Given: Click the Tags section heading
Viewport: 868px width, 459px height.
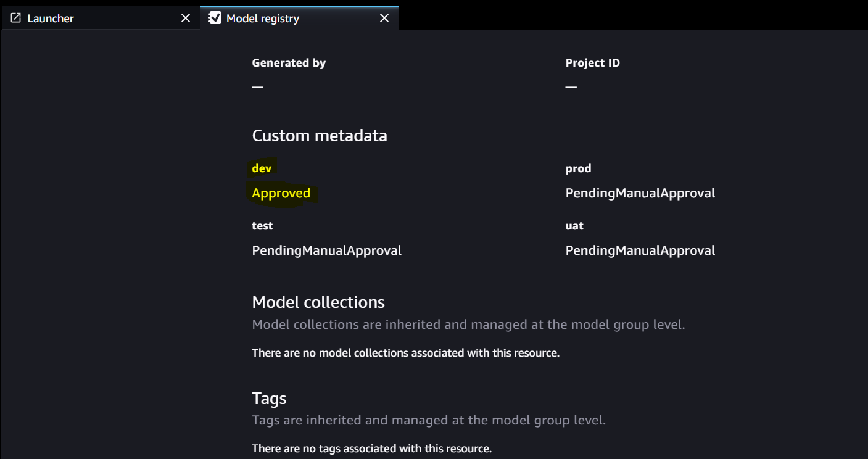Looking at the screenshot, I should 269,399.
